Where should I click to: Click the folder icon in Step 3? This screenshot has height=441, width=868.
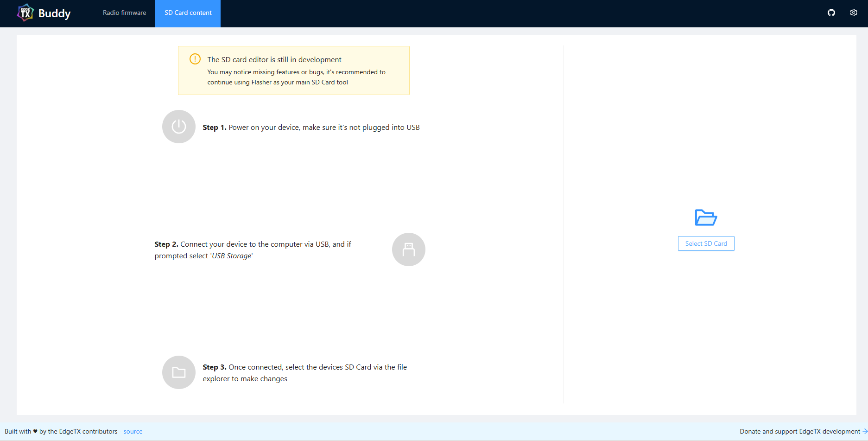[x=178, y=372]
